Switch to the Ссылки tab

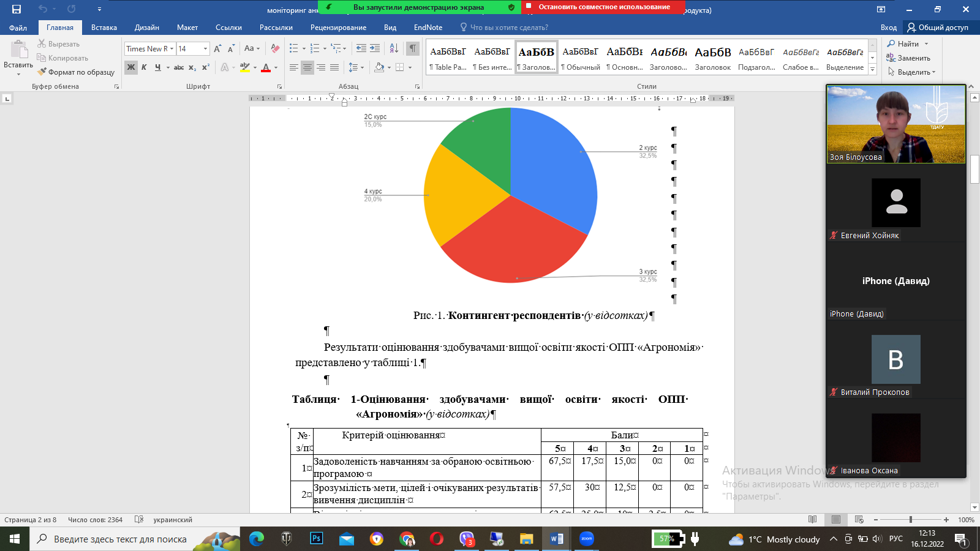(228, 28)
